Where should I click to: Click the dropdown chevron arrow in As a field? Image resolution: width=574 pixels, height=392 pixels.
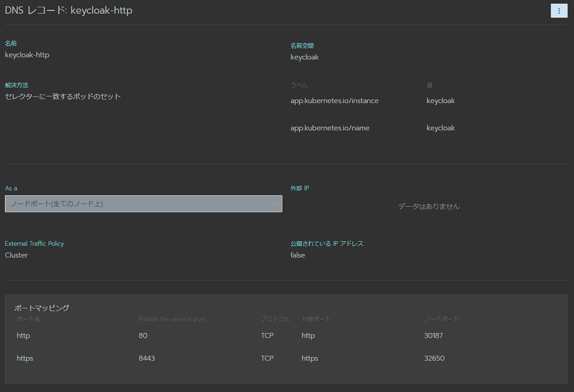[273, 204]
